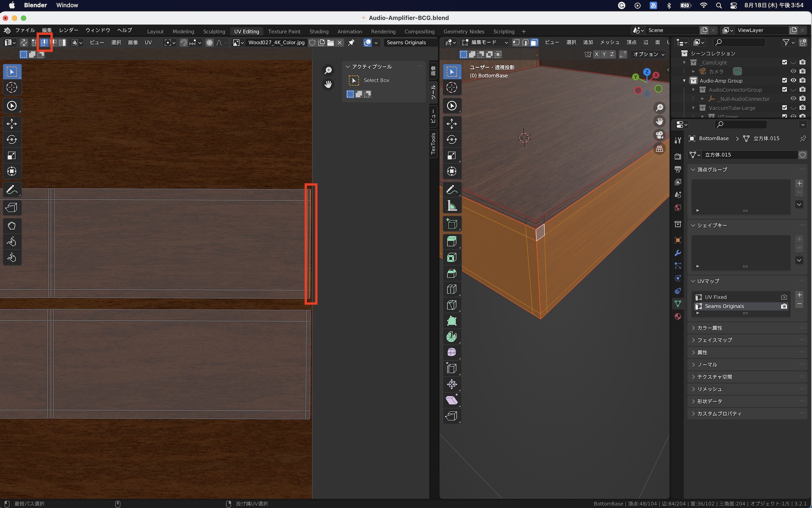Choose the Grab sculpt tool in UV editor

(11, 226)
